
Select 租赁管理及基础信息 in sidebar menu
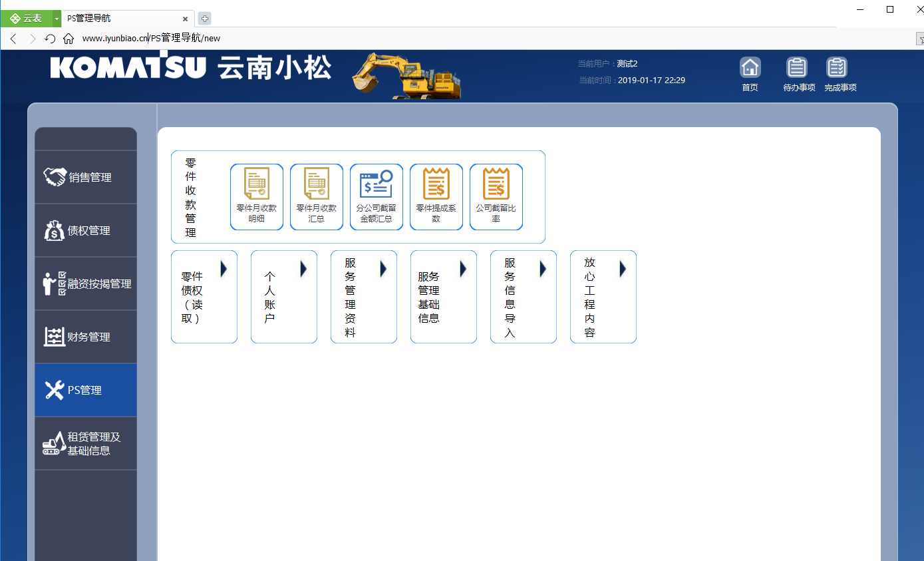[86, 443]
